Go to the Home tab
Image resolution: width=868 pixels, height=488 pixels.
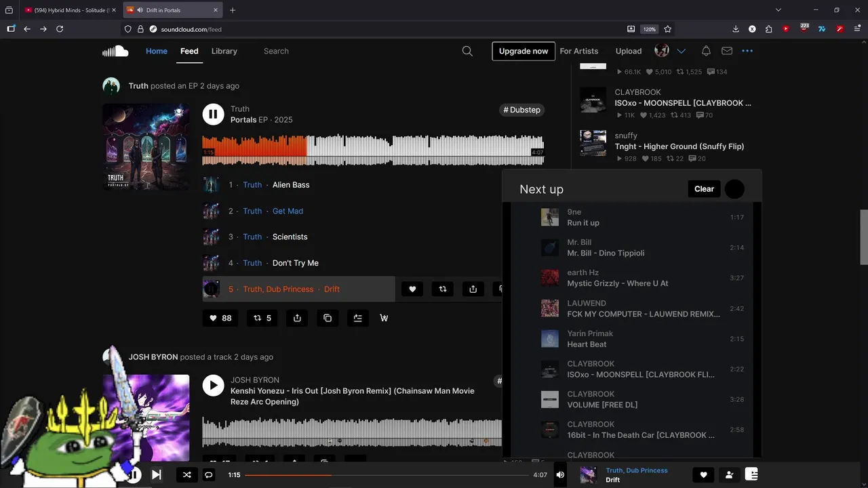pos(157,51)
